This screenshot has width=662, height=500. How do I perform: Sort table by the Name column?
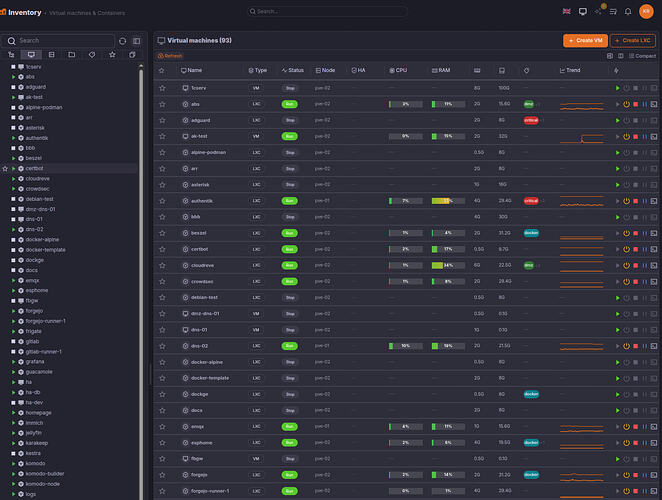tap(192, 71)
